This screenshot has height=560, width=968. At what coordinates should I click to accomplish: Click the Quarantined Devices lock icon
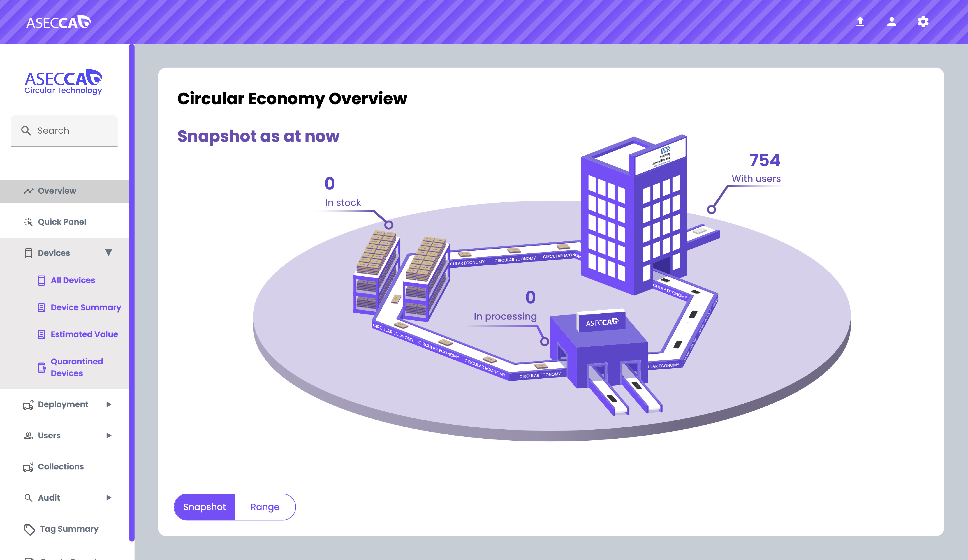41,368
